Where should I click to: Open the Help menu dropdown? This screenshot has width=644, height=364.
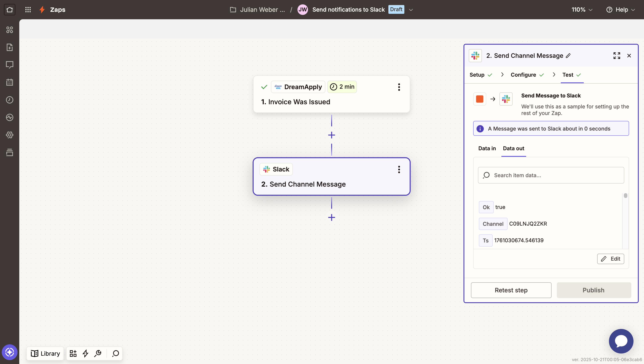tap(621, 9)
